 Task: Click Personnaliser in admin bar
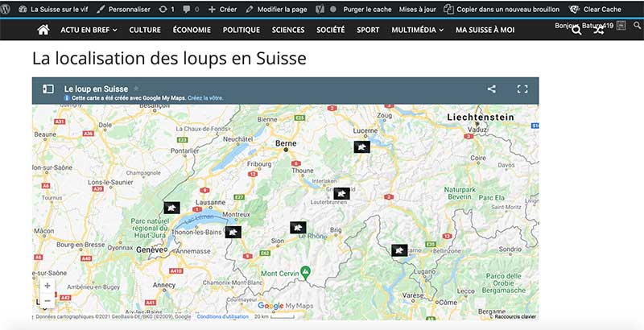(x=124, y=9)
